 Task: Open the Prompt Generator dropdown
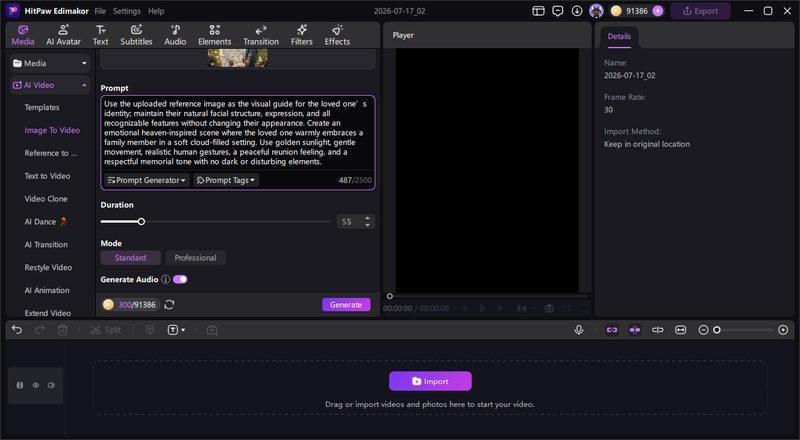[147, 180]
